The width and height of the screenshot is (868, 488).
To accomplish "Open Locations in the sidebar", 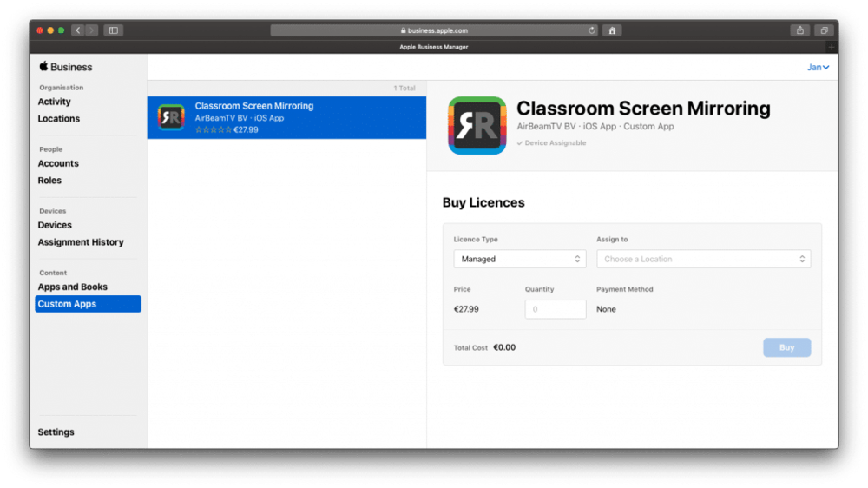I will click(59, 119).
